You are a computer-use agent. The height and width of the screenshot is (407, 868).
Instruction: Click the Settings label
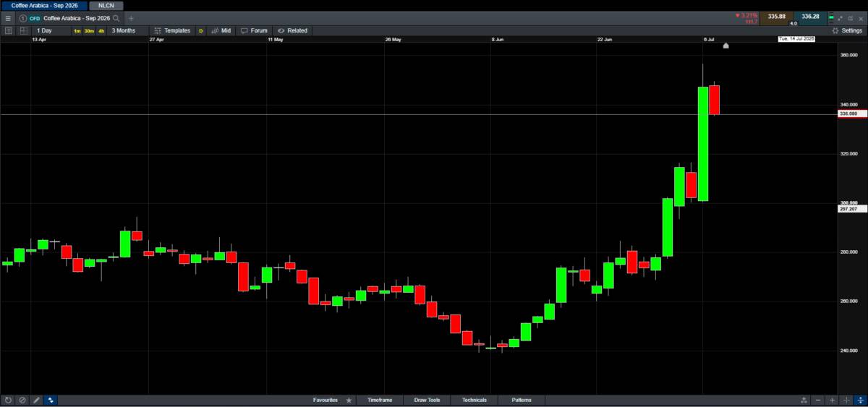[x=852, y=30]
